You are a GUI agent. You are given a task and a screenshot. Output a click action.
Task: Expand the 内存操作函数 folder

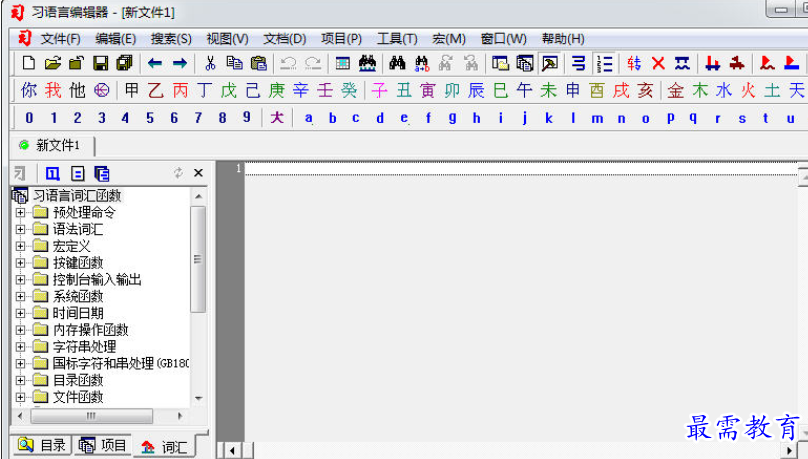click(20, 330)
